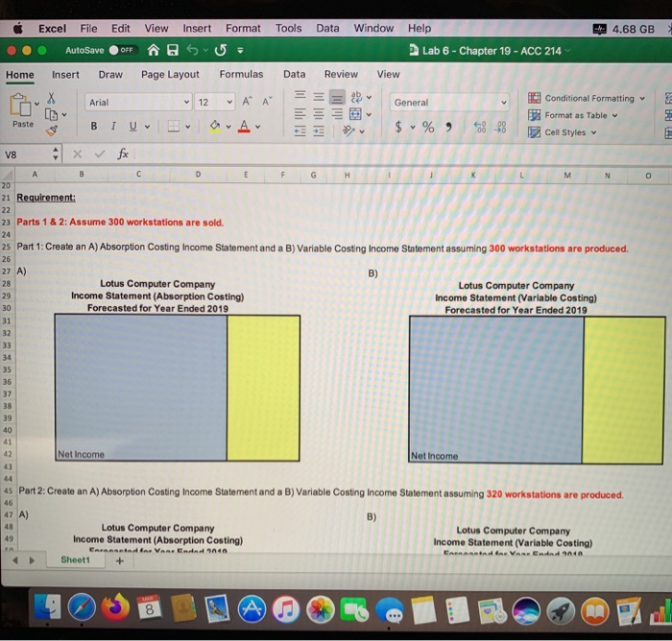672x641 pixels.
Task: Apply Comma Style format
Action: 448,127
